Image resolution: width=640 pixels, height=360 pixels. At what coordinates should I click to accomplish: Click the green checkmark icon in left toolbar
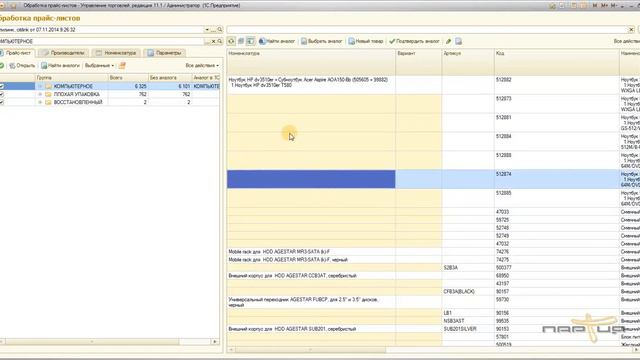point(2,65)
